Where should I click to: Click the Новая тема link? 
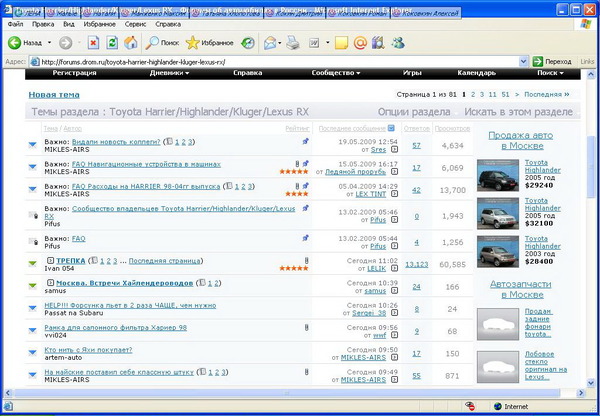coord(54,95)
